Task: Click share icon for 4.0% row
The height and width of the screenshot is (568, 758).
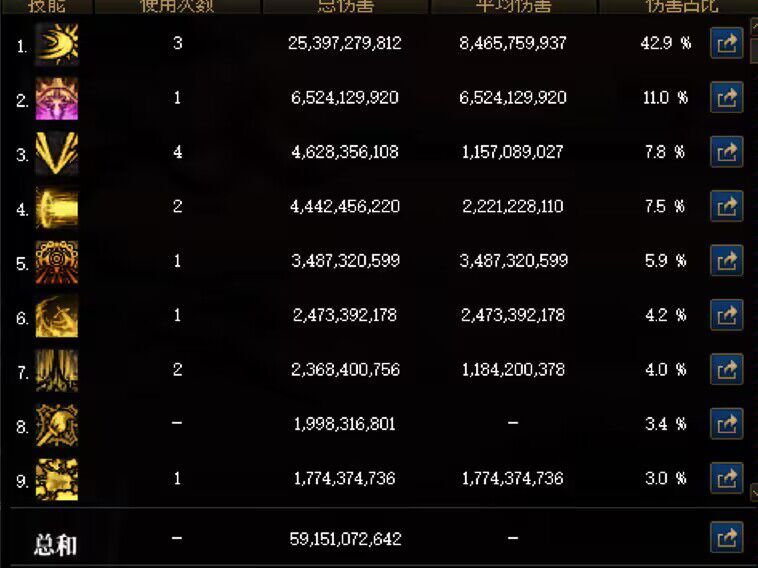Action: (x=726, y=370)
